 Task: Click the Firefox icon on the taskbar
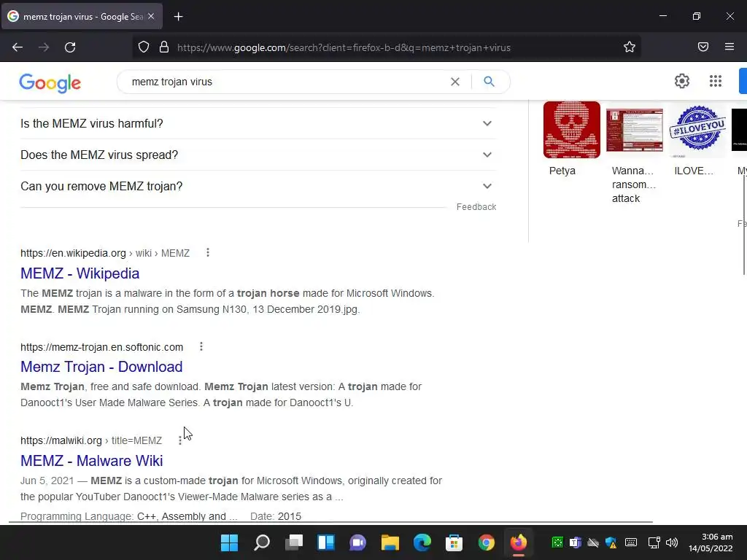point(519,542)
